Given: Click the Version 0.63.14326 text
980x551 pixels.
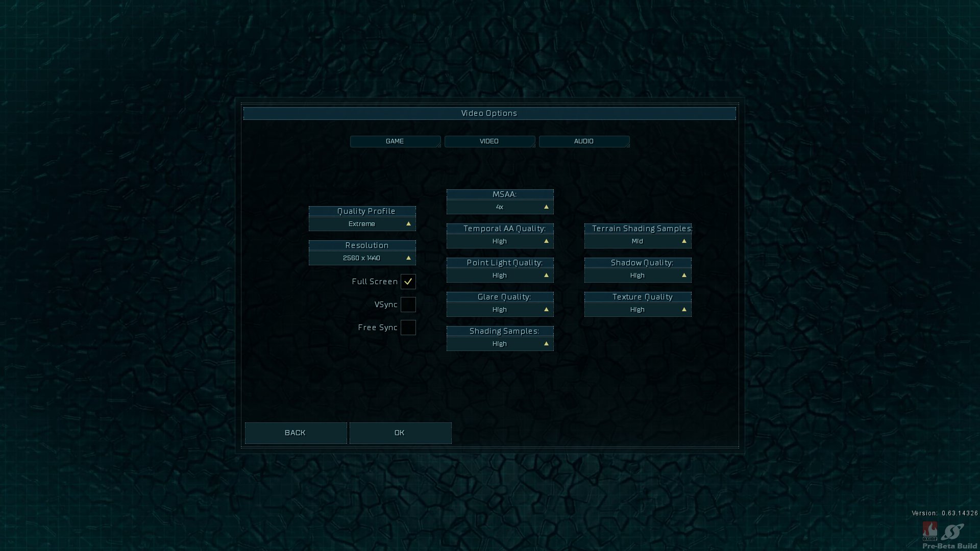Looking at the screenshot, I should click(945, 513).
